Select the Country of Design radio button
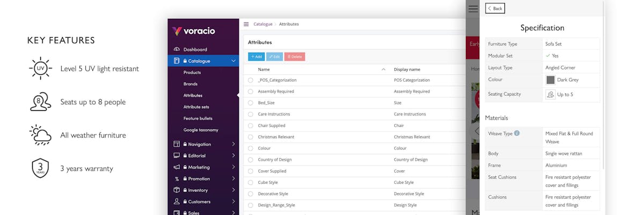This screenshot has height=215, width=644. pos(251,160)
